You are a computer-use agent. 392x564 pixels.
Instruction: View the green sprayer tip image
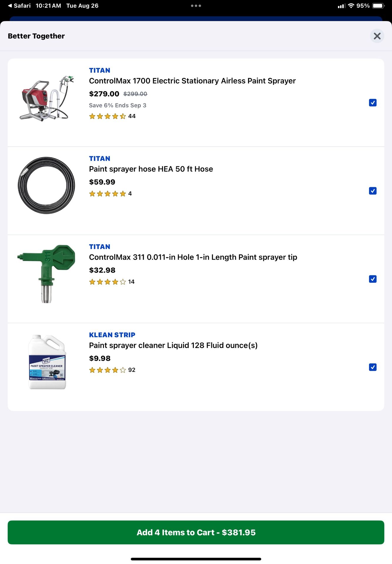46,273
